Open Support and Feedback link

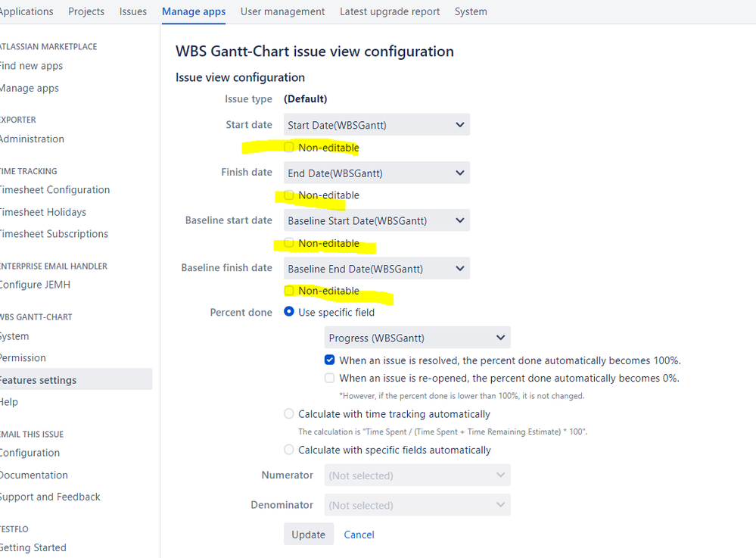(x=50, y=497)
